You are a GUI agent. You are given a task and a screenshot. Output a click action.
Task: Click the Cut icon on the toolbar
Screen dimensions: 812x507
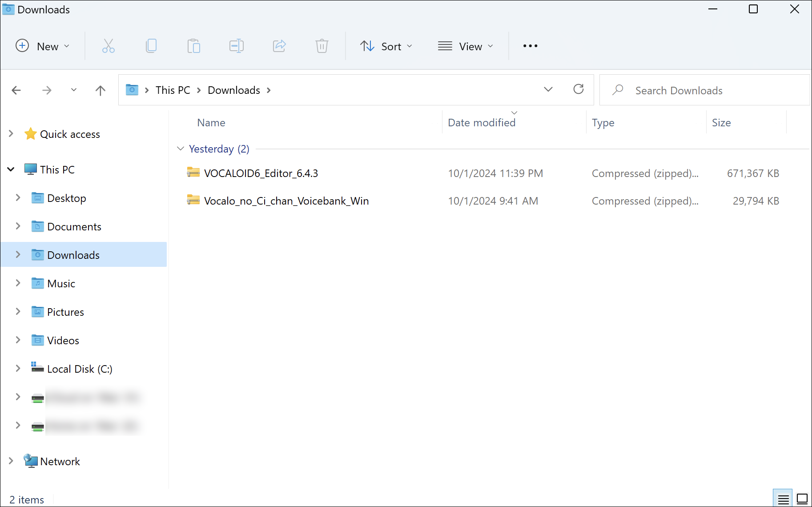[108, 46]
